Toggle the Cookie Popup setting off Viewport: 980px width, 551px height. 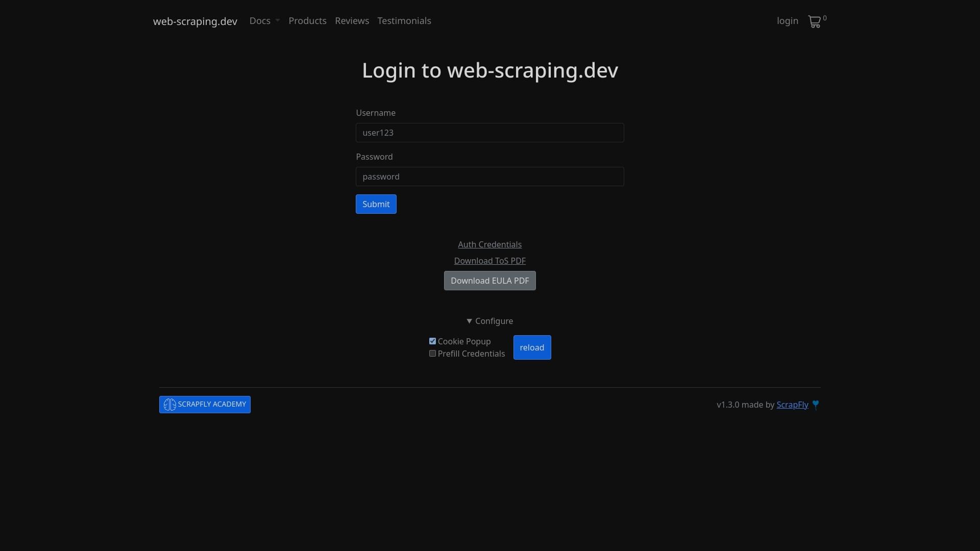[x=433, y=341]
